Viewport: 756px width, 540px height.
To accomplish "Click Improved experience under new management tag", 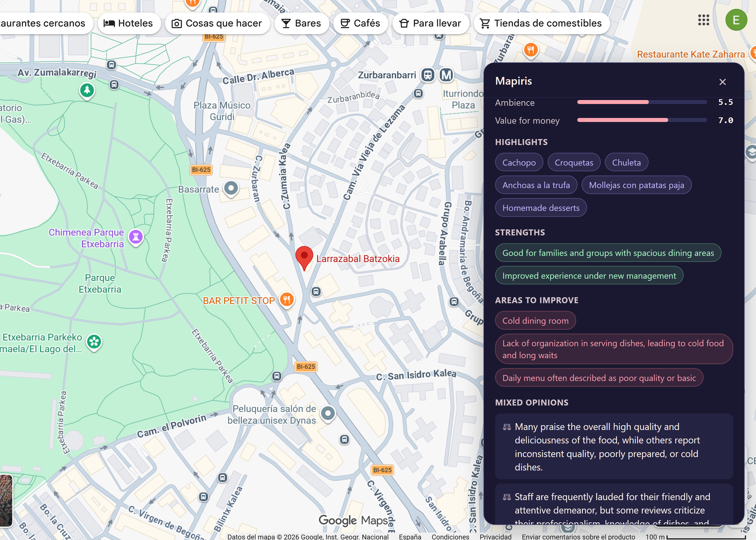I will tap(589, 276).
